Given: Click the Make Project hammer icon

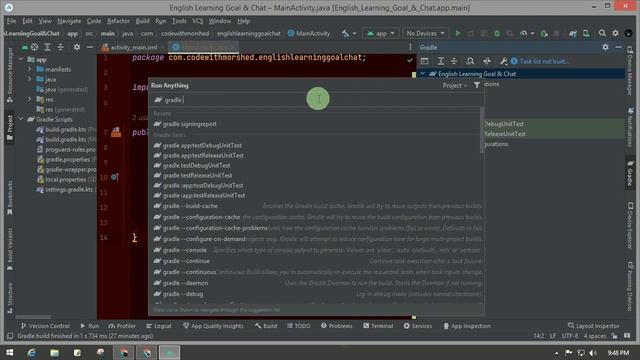Looking at the screenshot, I should click(345, 33).
